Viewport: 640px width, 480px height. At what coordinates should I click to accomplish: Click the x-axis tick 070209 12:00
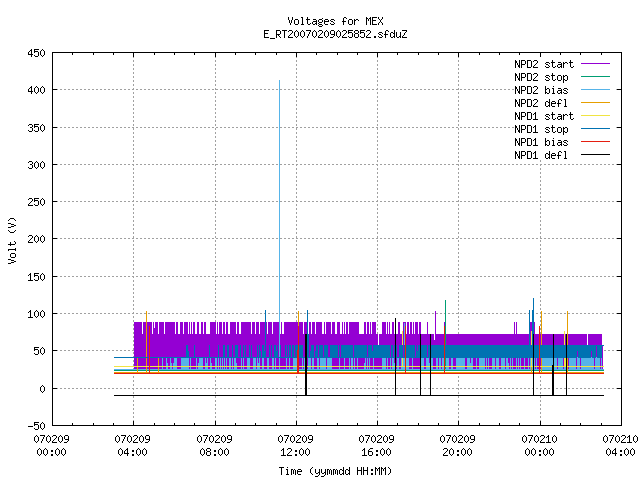pyautogui.click(x=296, y=446)
